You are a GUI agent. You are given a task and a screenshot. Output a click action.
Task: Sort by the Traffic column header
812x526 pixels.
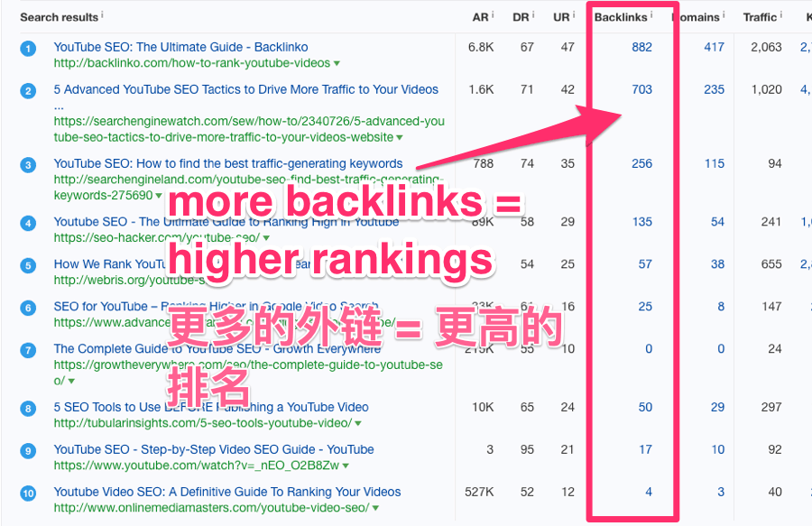760,17
